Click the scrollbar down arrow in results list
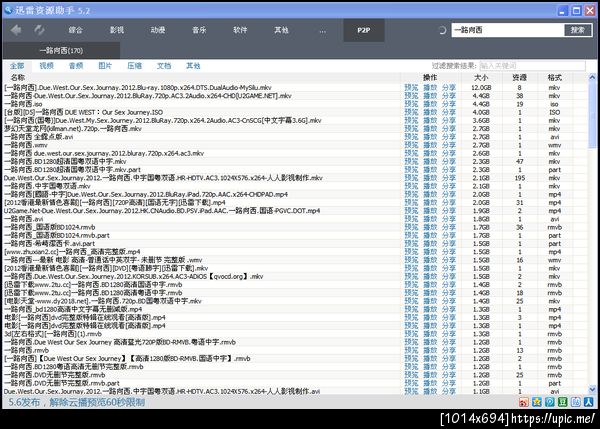Viewport: 600px width, 429px height. tap(592, 390)
